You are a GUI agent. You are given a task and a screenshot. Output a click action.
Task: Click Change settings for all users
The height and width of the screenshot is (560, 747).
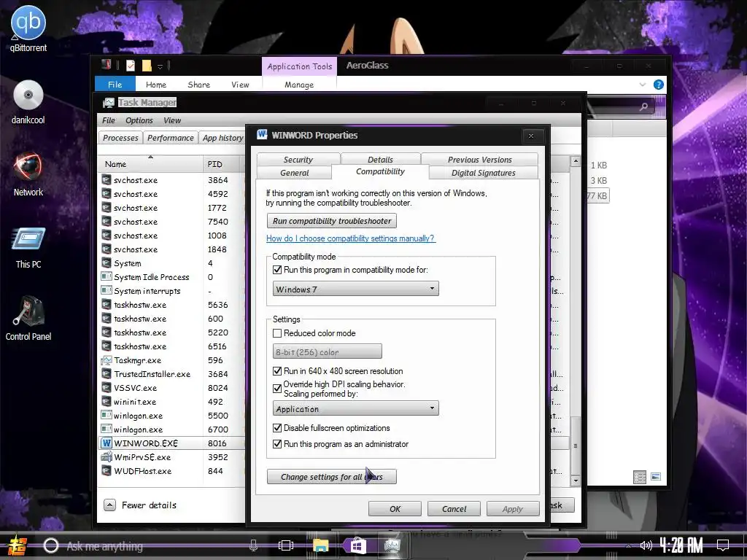(332, 477)
